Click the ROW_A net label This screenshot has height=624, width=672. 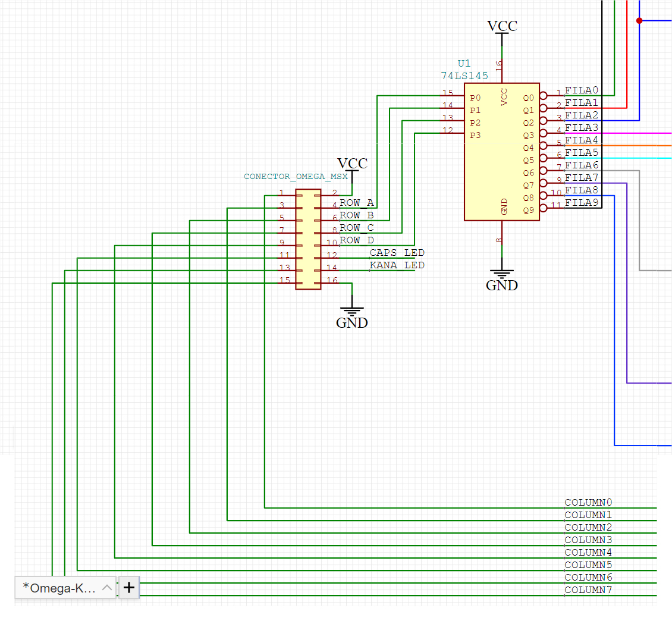[356, 203]
